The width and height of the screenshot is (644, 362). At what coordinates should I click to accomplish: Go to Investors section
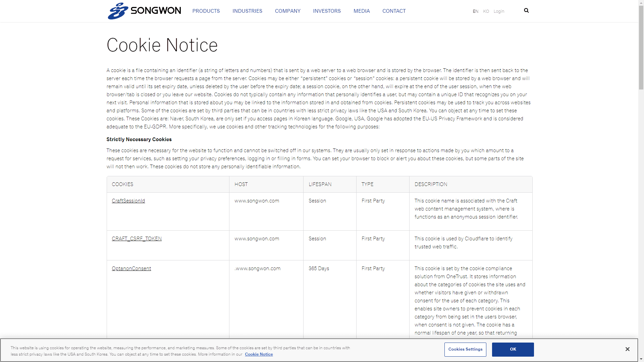pos(327,11)
